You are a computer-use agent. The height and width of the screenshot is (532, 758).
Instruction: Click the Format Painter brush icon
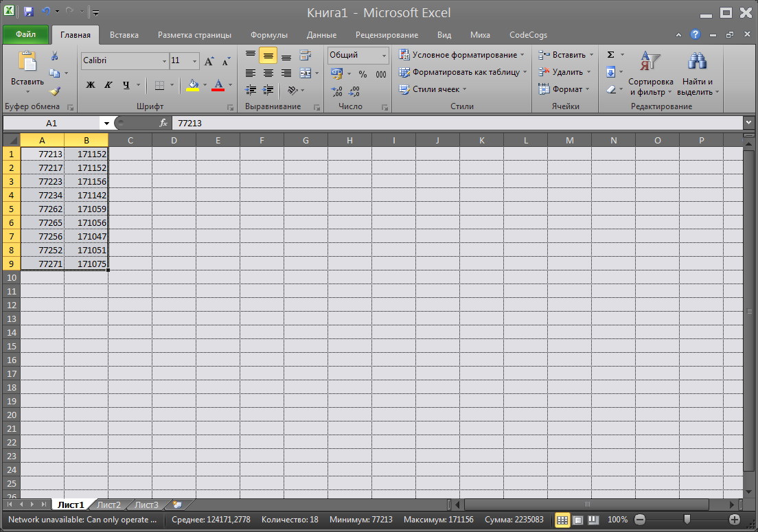pyautogui.click(x=55, y=90)
